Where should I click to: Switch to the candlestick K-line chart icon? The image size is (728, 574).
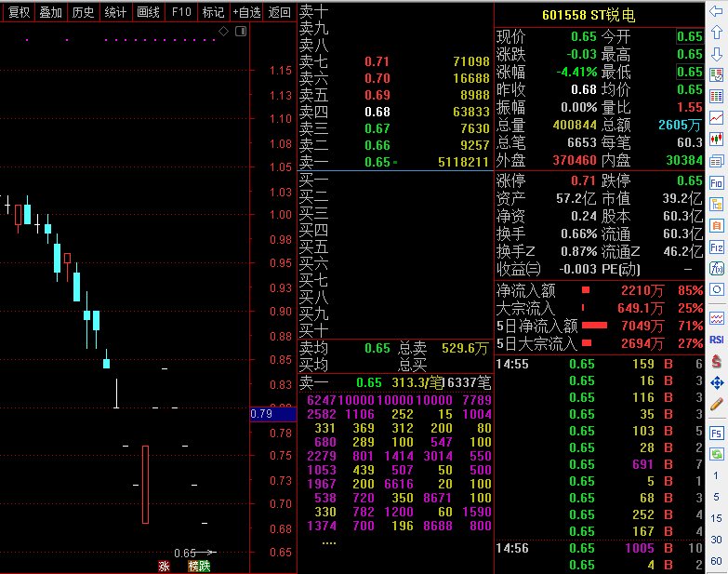(717, 139)
